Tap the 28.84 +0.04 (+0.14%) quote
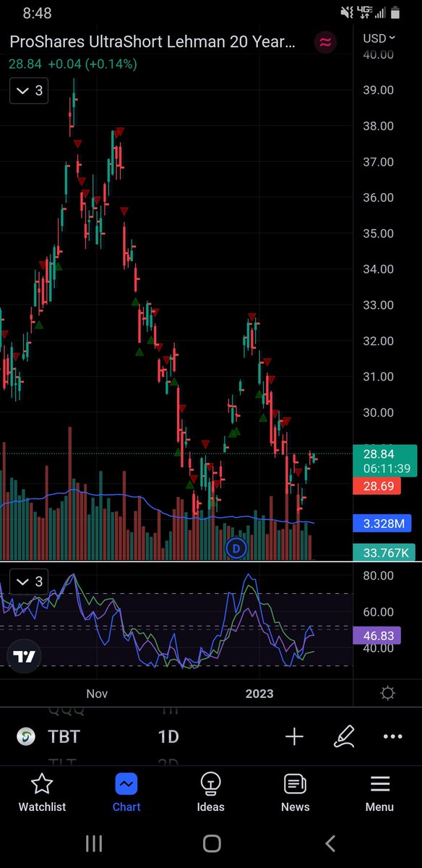The image size is (422, 868). point(73,64)
